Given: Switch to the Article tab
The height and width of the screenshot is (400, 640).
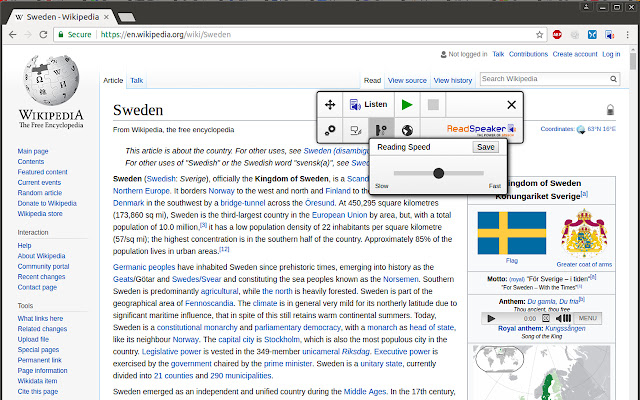Looking at the screenshot, I should coord(113,80).
